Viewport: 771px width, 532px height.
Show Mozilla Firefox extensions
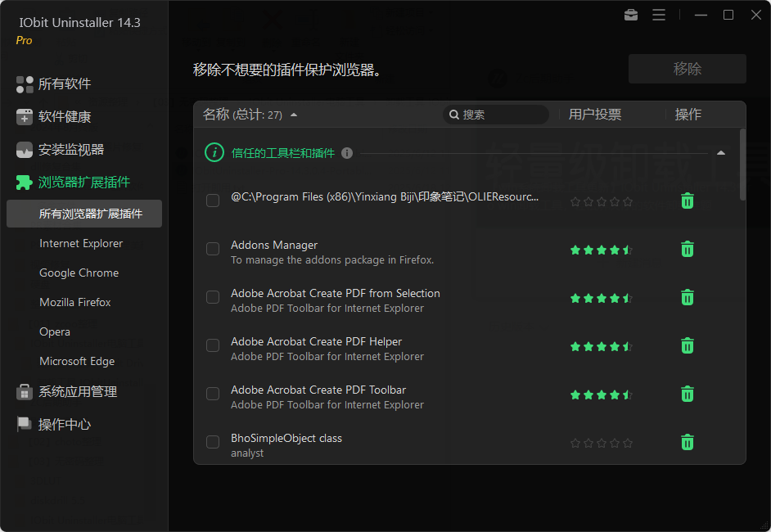point(75,302)
